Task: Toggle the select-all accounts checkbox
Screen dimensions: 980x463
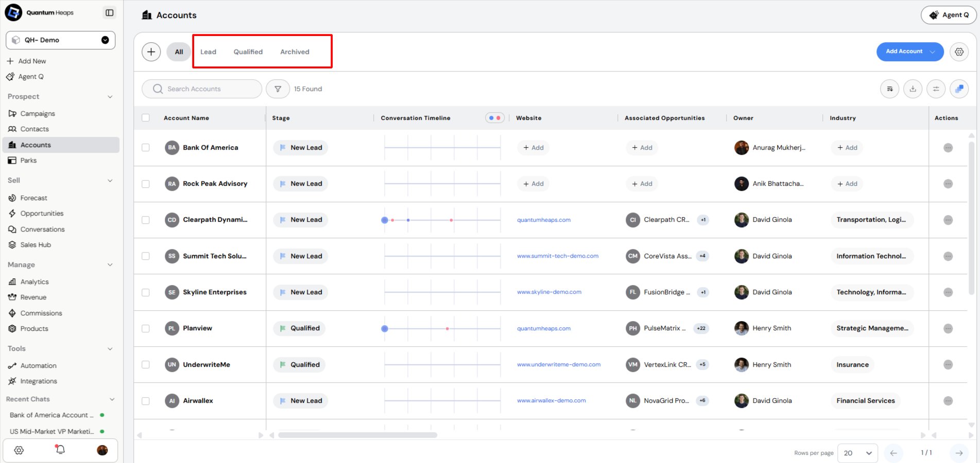Action: tap(146, 118)
